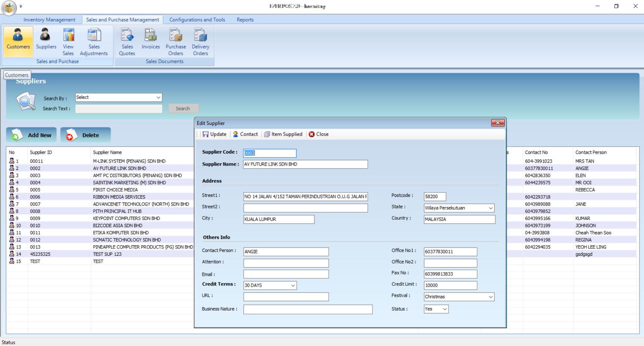644x346 pixels.
Task: Open Item Supplied in dialog toolbar
Action: pyautogui.click(x=283, y=134)
